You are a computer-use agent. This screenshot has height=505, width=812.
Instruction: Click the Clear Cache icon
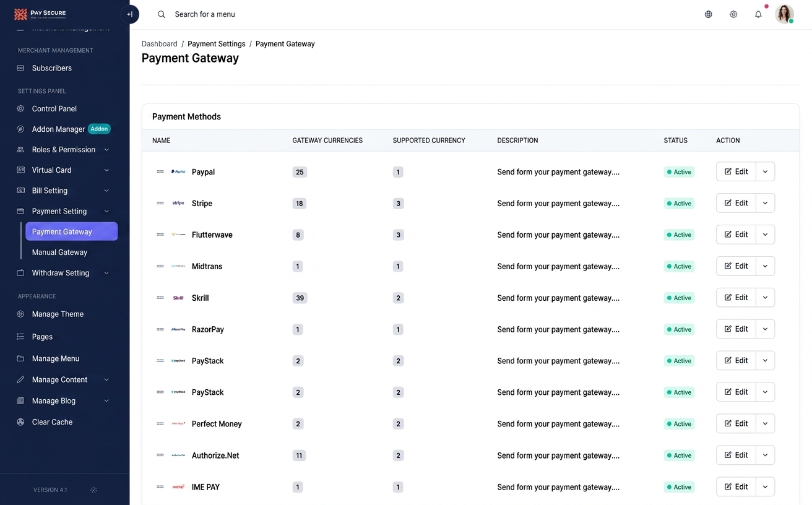20,422
